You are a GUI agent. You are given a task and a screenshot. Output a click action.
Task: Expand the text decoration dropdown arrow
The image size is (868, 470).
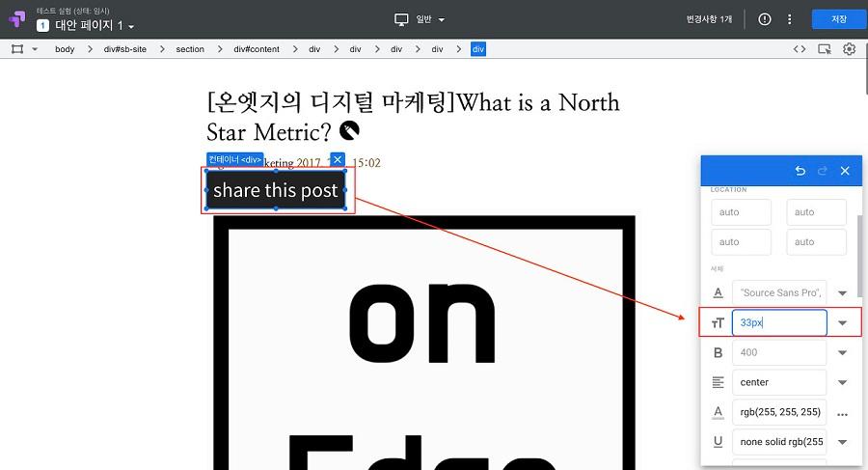843,442
